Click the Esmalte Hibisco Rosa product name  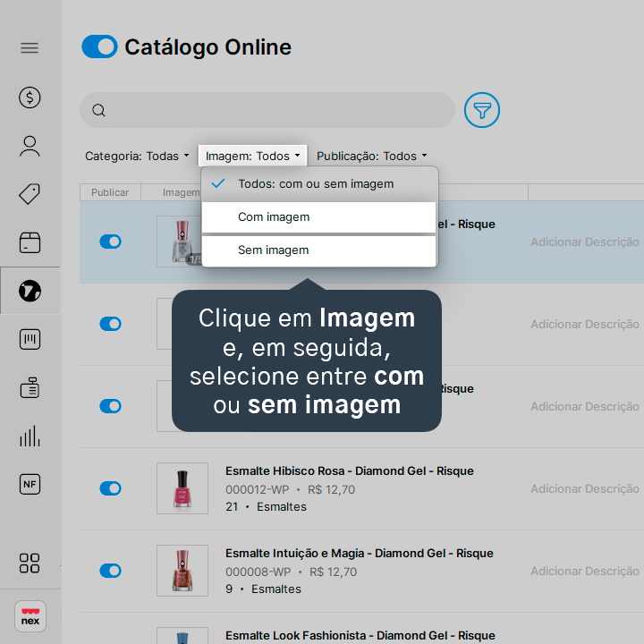[350, 471]
